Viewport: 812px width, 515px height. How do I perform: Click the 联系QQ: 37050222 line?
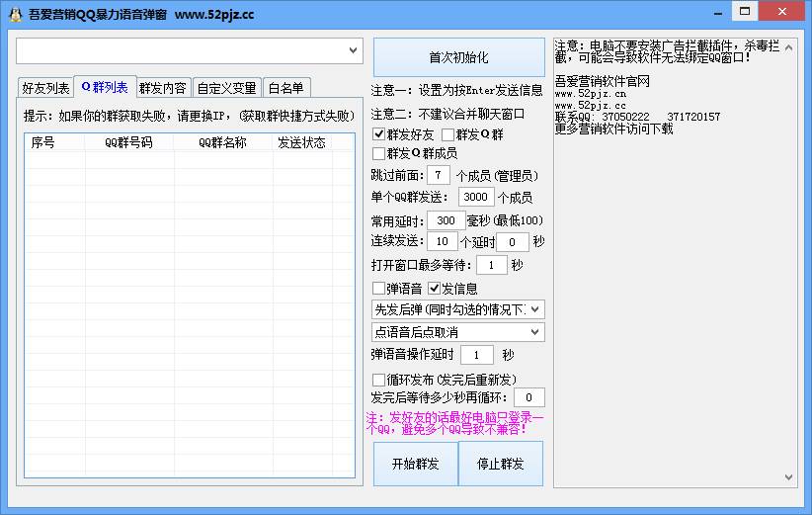(x=637, y=117)
